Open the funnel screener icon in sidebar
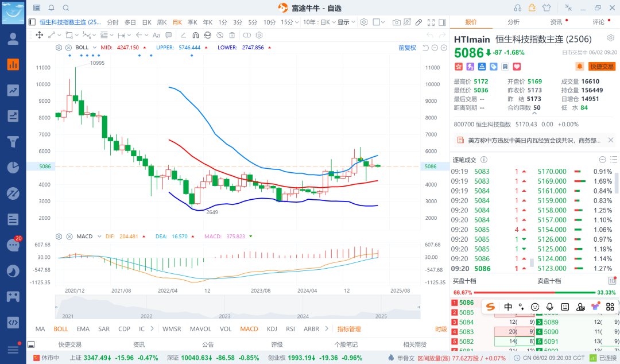Screen dimensions: 620x364 click(x=13, y=142)
